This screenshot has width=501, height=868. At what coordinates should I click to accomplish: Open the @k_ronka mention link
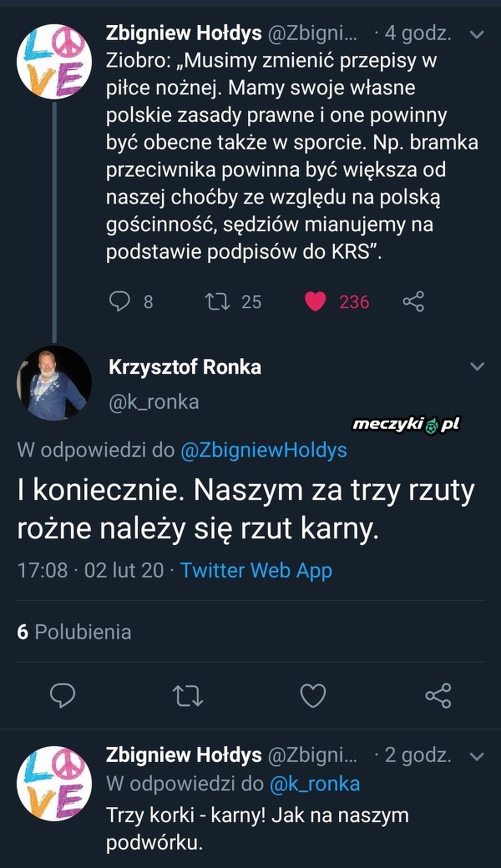tap(315, 784)
